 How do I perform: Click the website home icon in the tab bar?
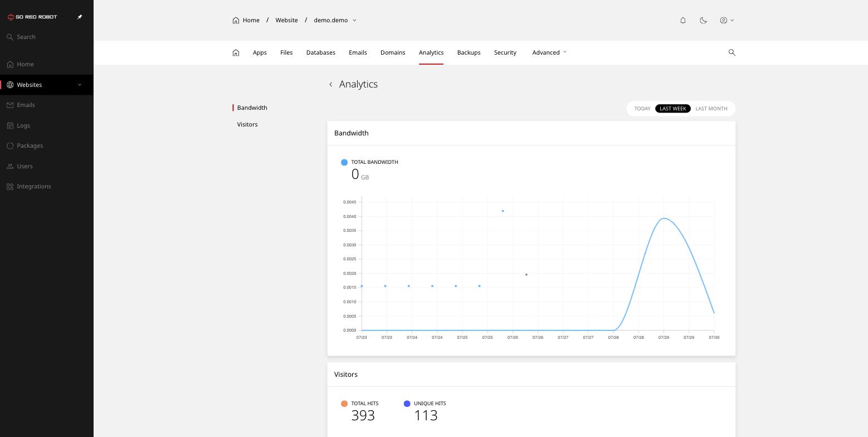[236, 52]
